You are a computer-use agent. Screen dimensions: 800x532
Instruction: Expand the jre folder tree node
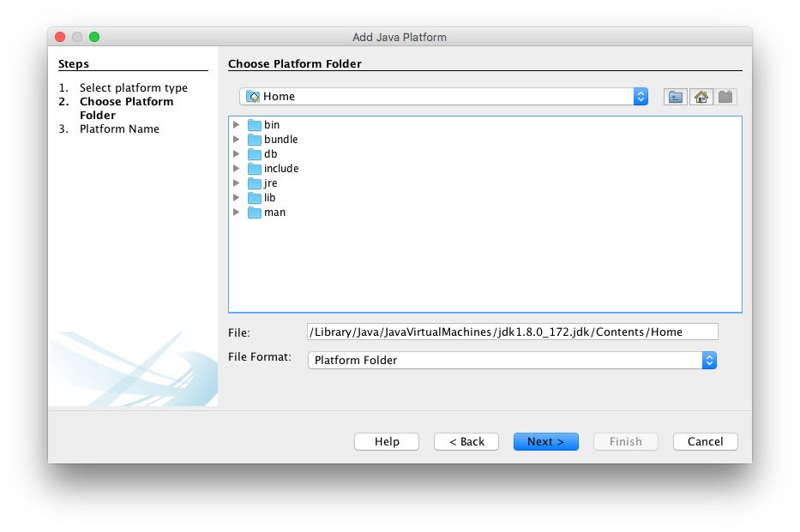click(x=236, y=183)
